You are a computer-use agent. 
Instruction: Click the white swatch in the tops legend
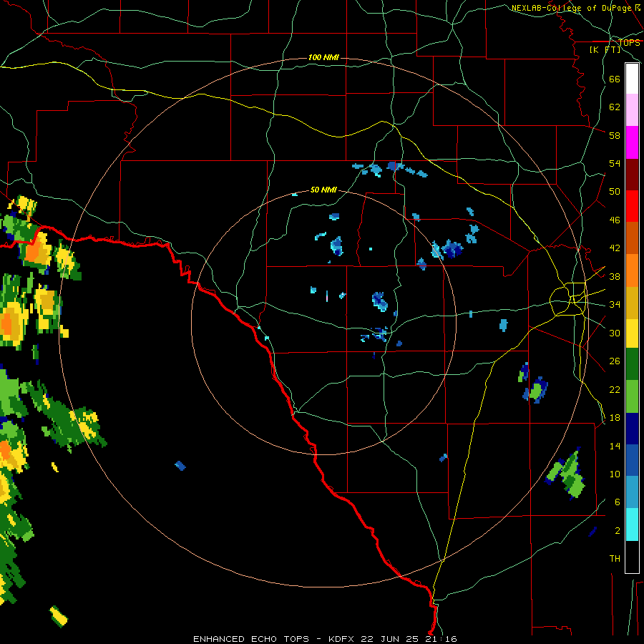(x=632, y=79)
